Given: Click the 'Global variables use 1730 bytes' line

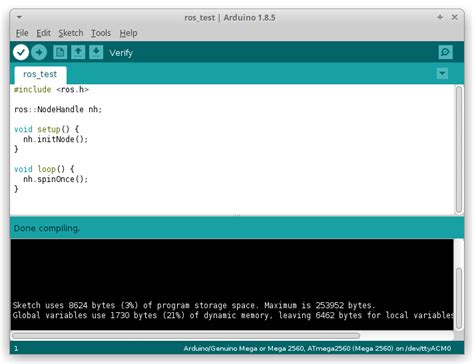Looking at the screenshot, I should pos(233,315).
